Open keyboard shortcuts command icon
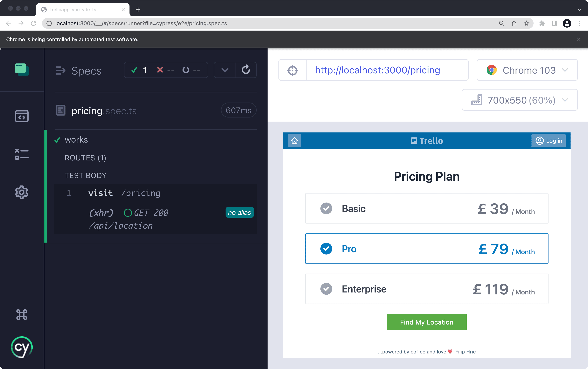The height and width of the screenshot is (369, 588). click(22, 315)
